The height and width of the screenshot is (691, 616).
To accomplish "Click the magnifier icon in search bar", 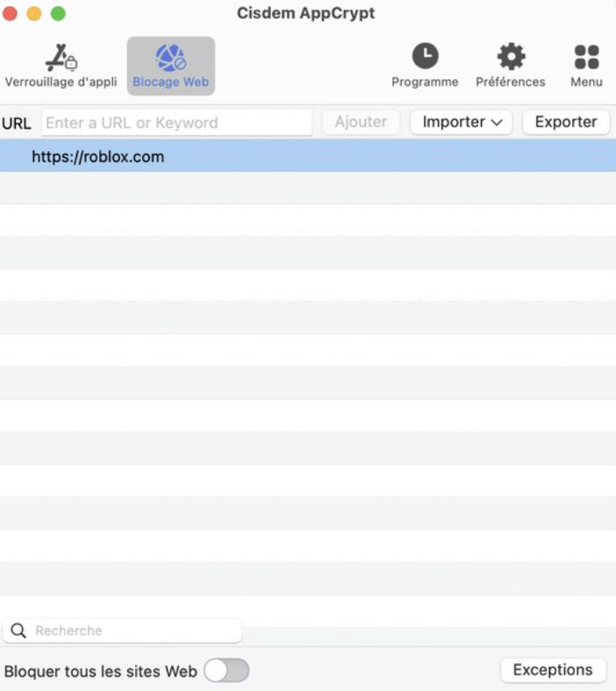I will click(x=18, y=630).
